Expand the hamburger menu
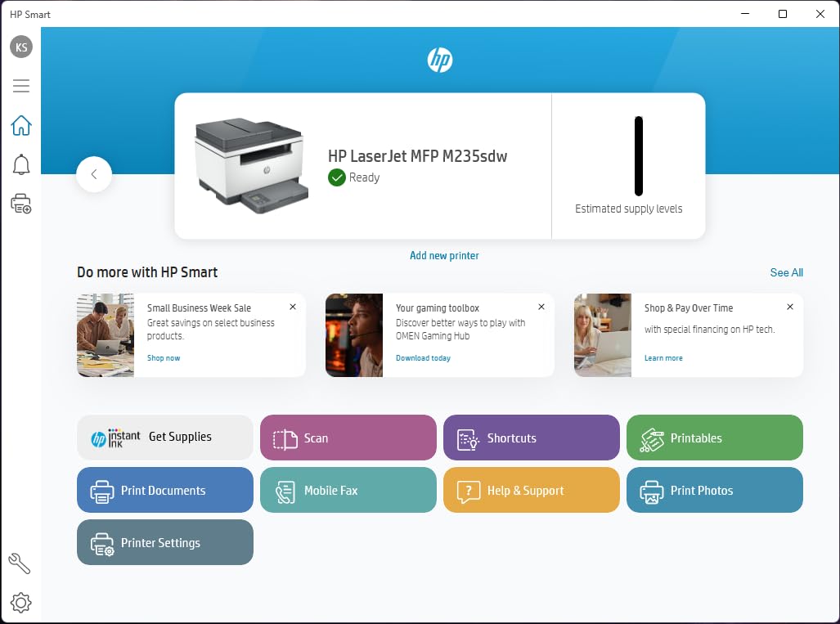Screen dimensions: 840x624 pyautogui.click(x=21, y=86)
